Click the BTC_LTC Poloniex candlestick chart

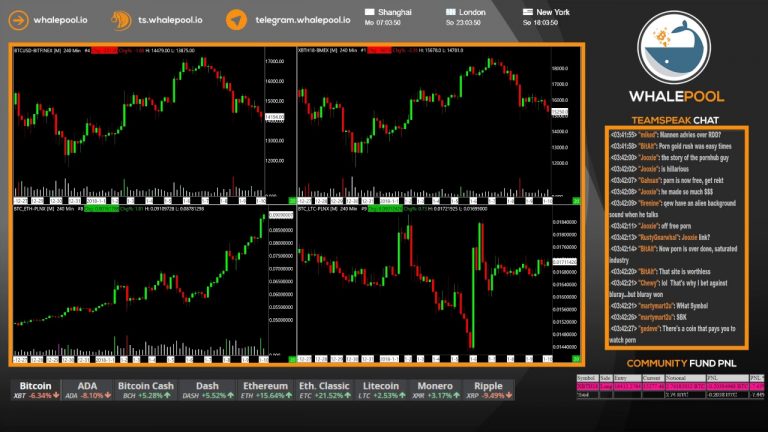coord(424,282)
